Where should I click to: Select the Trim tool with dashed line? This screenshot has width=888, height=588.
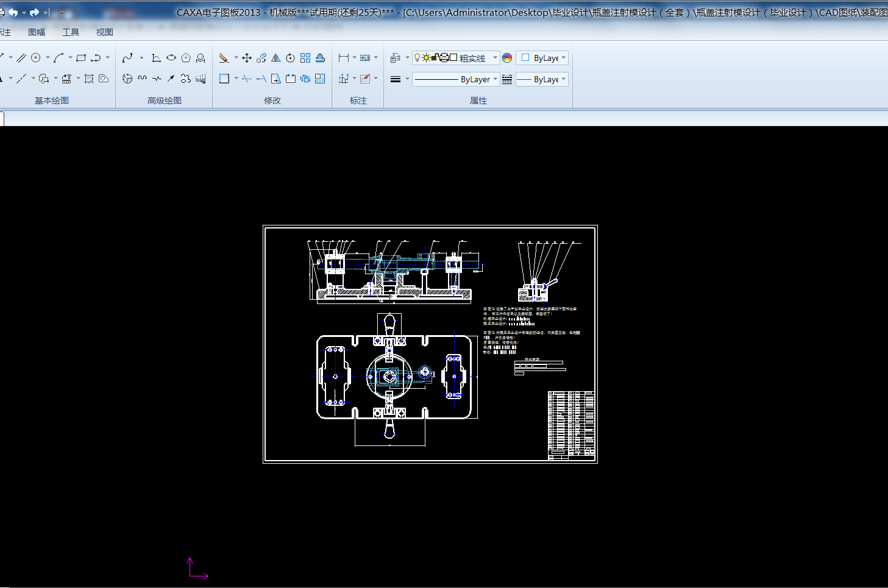click(x=247, y=79)
